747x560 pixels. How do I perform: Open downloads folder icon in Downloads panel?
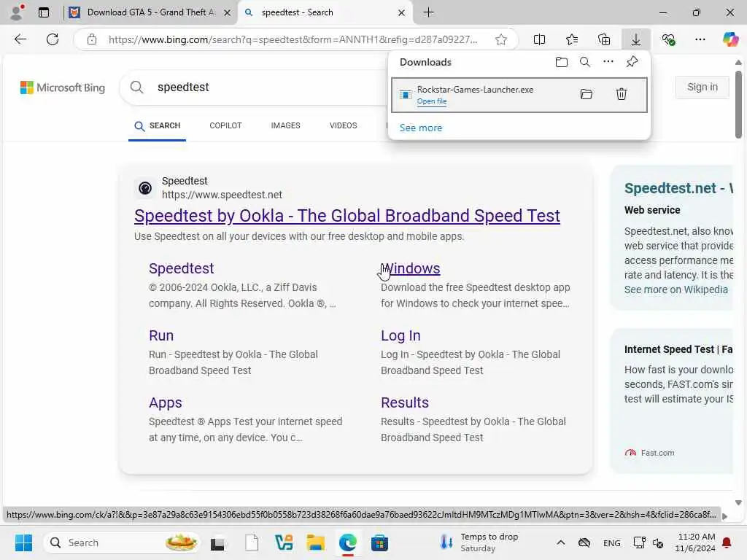click(x=562, y=62)
